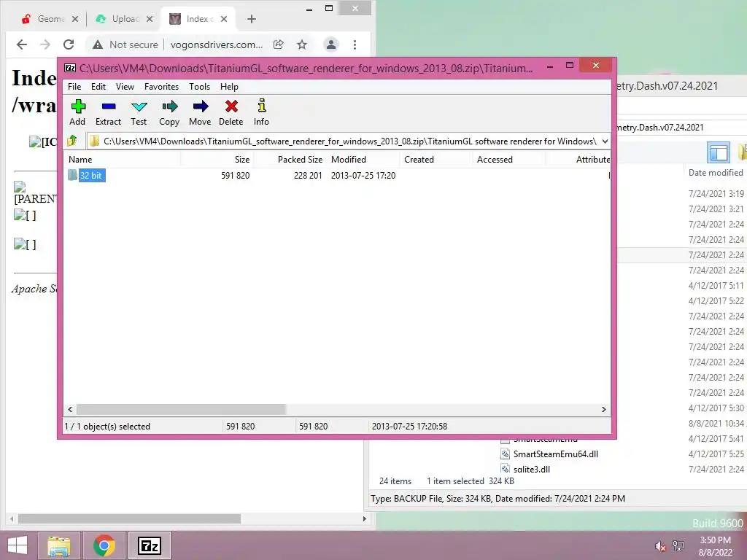
Task: Click the right arrow of 7-Zip scrollbar
Action: [x=603, y=410]
